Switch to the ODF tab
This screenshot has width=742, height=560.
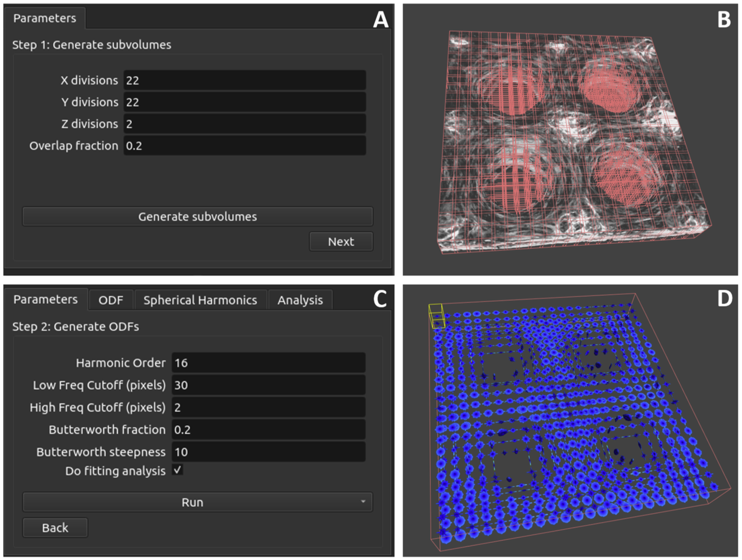click(111, 299)
